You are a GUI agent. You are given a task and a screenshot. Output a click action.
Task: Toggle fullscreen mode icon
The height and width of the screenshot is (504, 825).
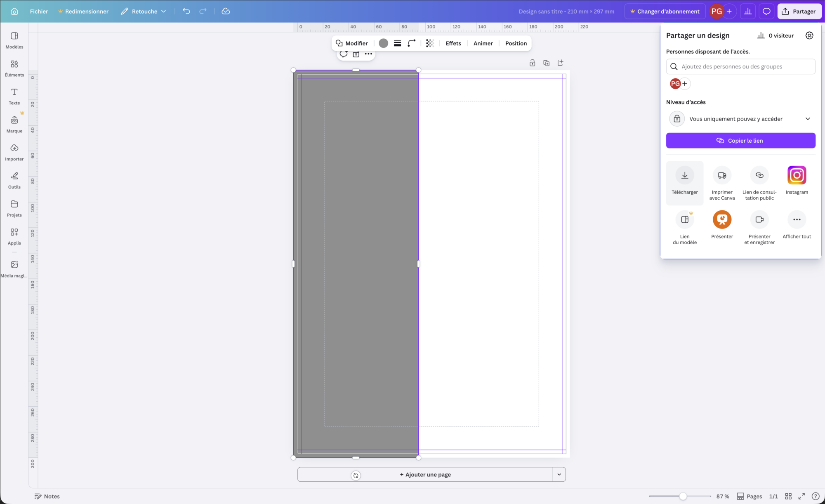(x=801, y=497)
